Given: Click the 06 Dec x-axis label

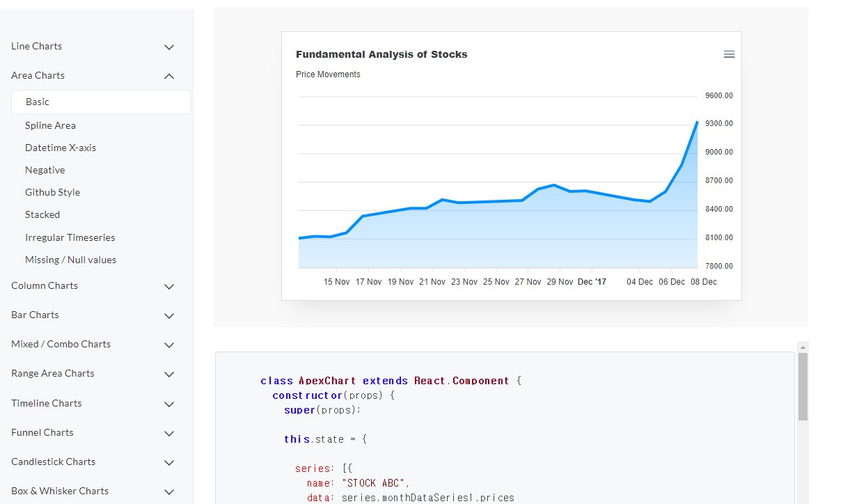Looking at the screenshot, I should tap(672, 282).
